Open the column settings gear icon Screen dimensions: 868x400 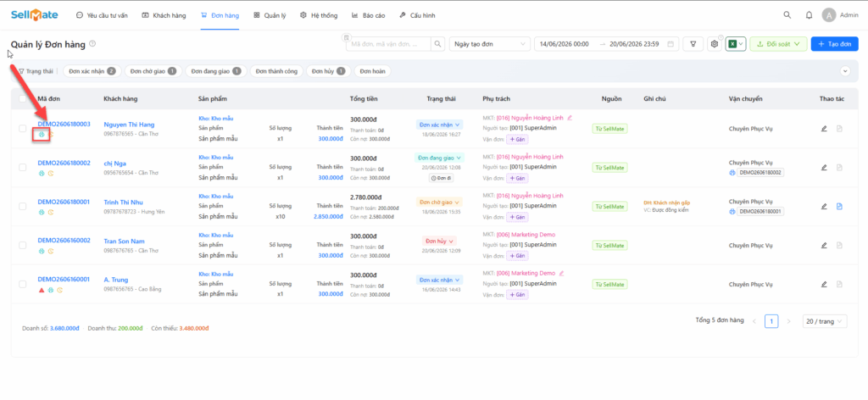tap(714, 44)
